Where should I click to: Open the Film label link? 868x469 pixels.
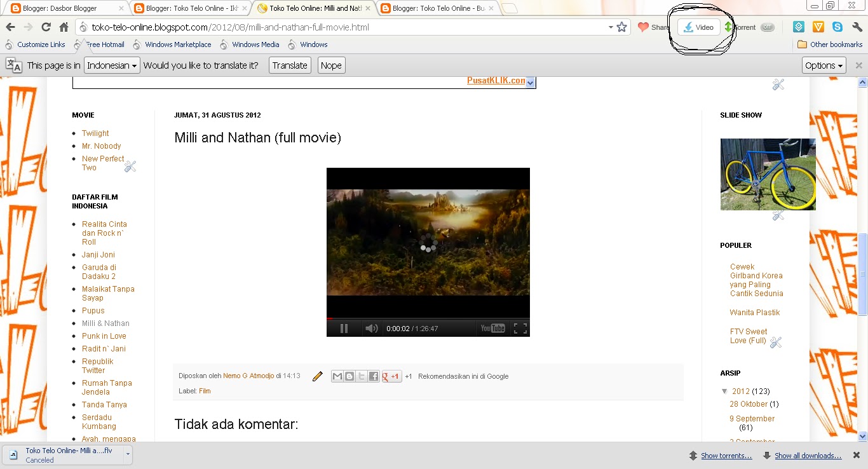(205, 391)
